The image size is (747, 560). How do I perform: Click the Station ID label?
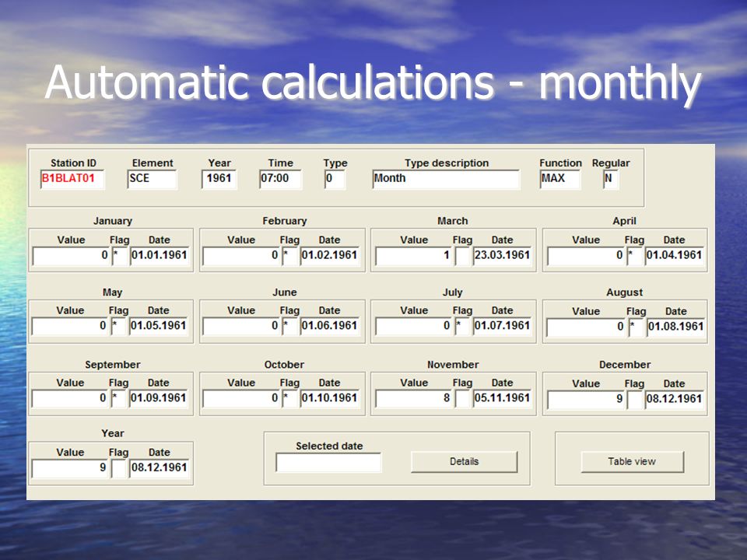[x=73, y=163]
